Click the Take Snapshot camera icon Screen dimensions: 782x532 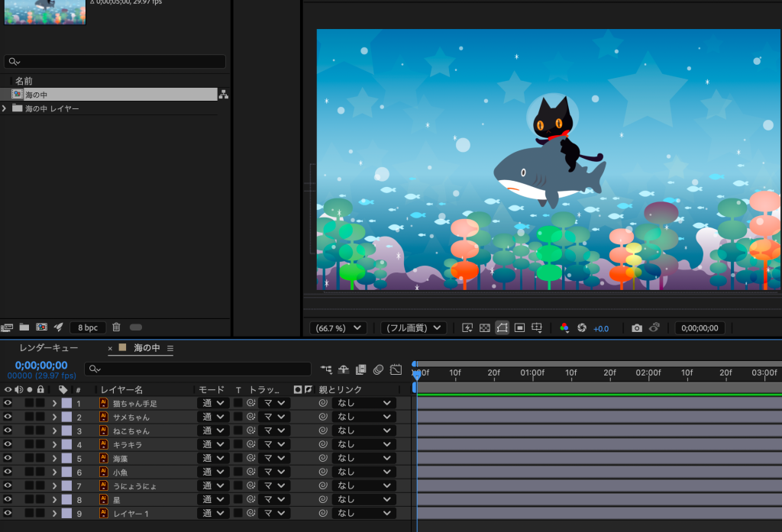637,328
